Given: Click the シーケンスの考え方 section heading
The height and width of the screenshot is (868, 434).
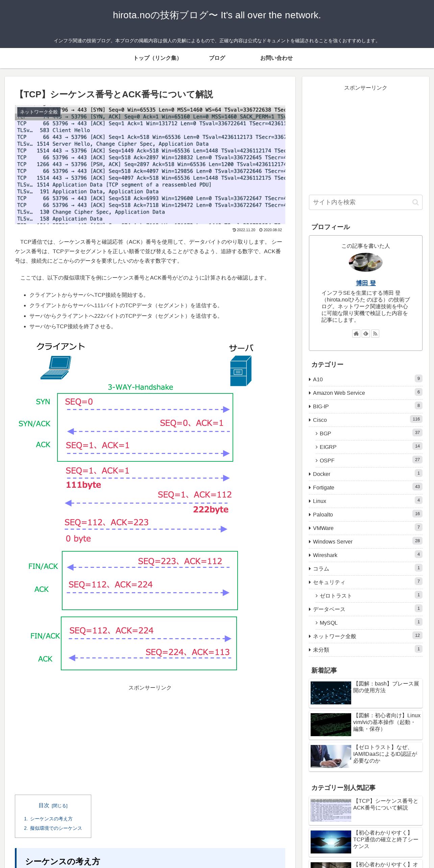Looking at the screenshot, I should click(63, 861).
